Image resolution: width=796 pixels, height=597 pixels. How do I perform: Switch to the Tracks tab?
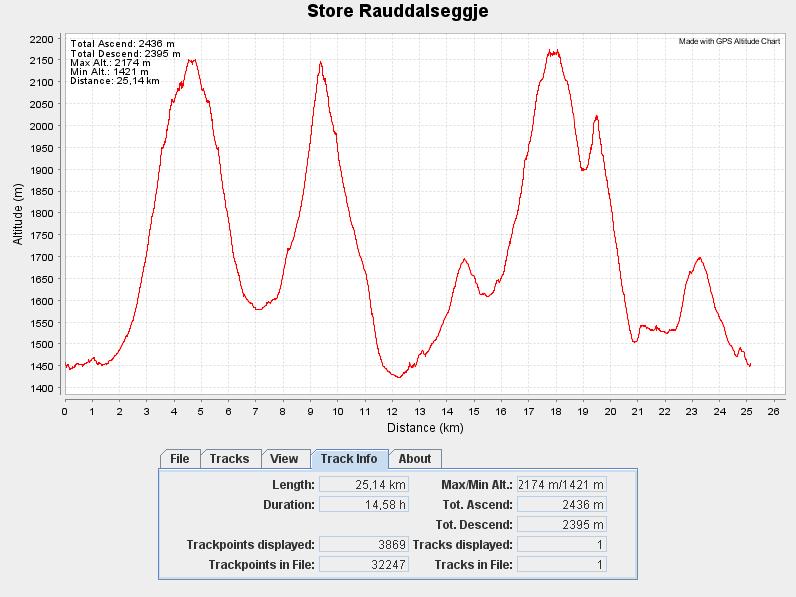(231, 459)
